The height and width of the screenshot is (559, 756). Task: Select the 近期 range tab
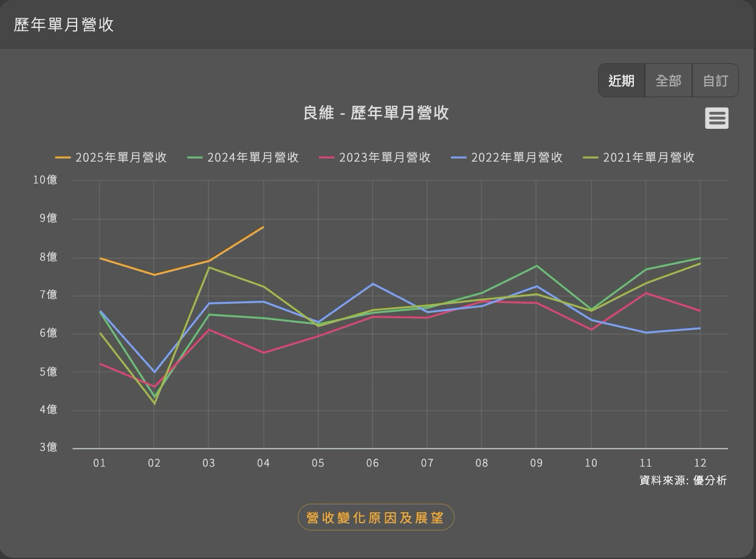621,80
